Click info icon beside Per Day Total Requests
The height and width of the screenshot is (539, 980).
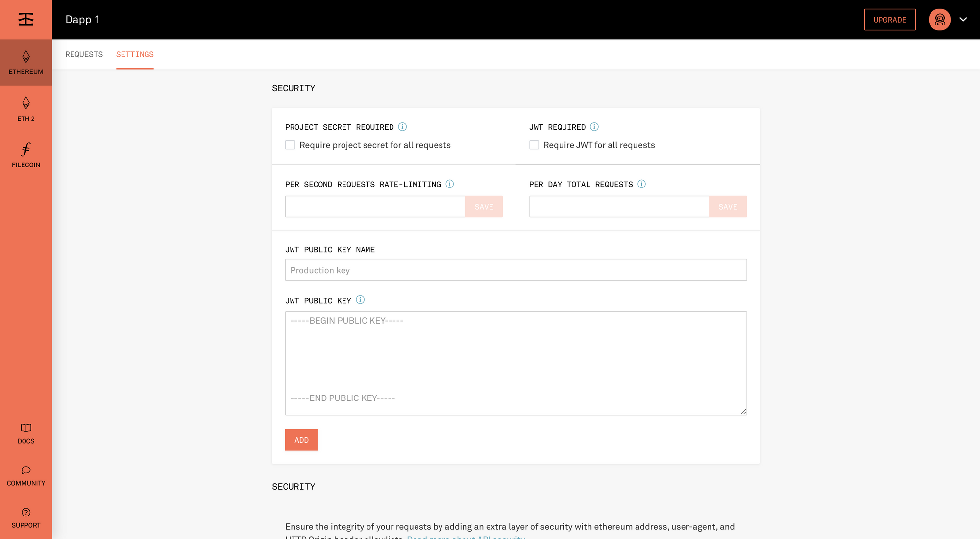click(641, 184)
